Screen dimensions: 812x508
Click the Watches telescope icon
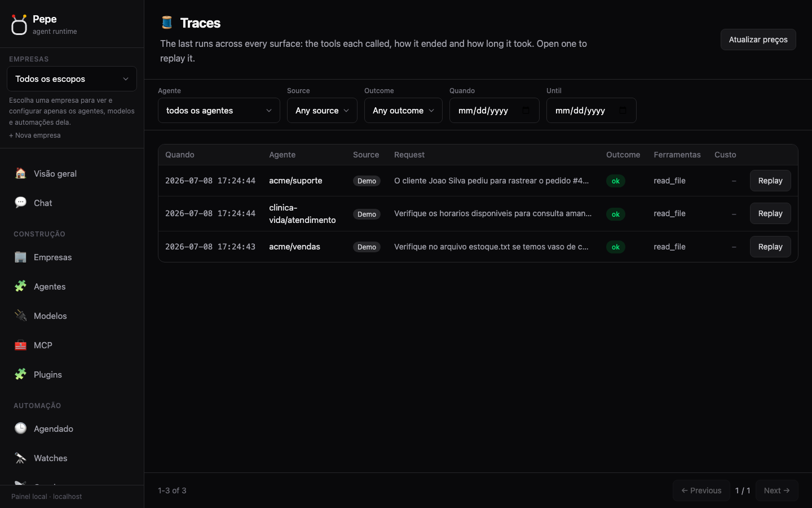[21, 458]
